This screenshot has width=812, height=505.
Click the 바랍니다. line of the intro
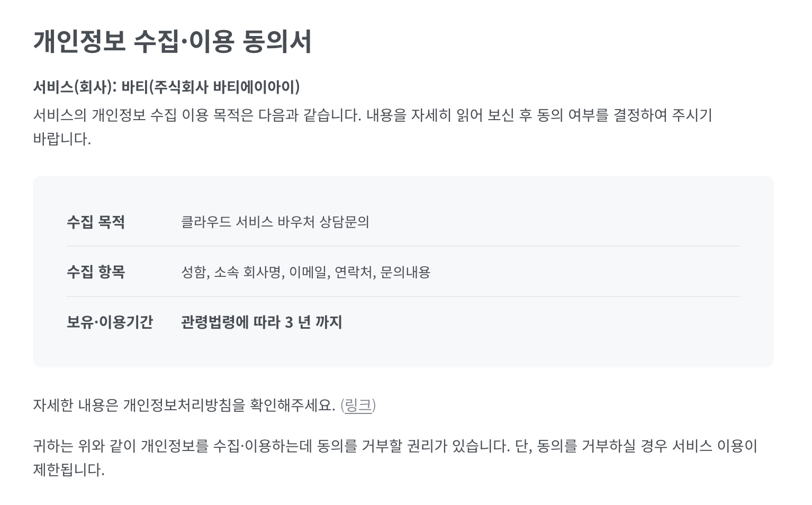tap(62, 139)
